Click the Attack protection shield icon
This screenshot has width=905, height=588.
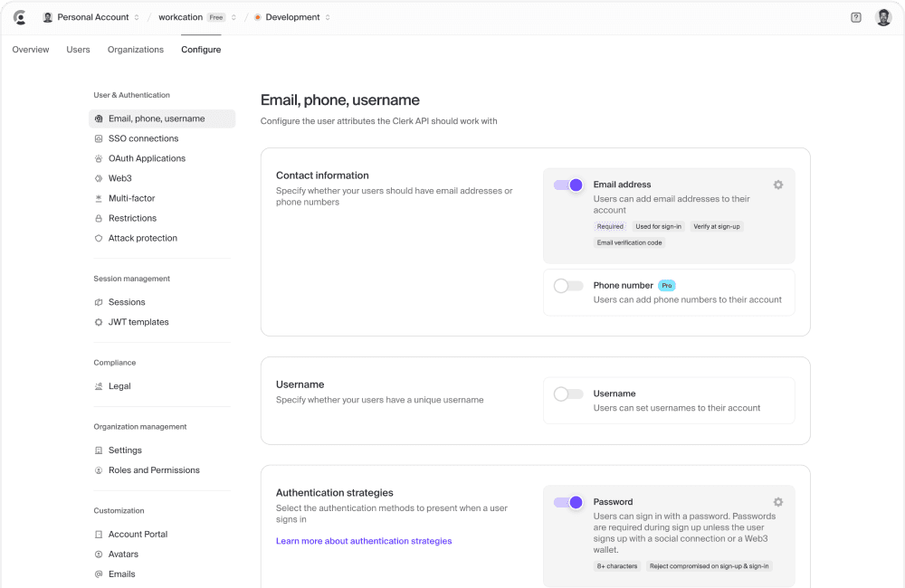coord(99,238)
